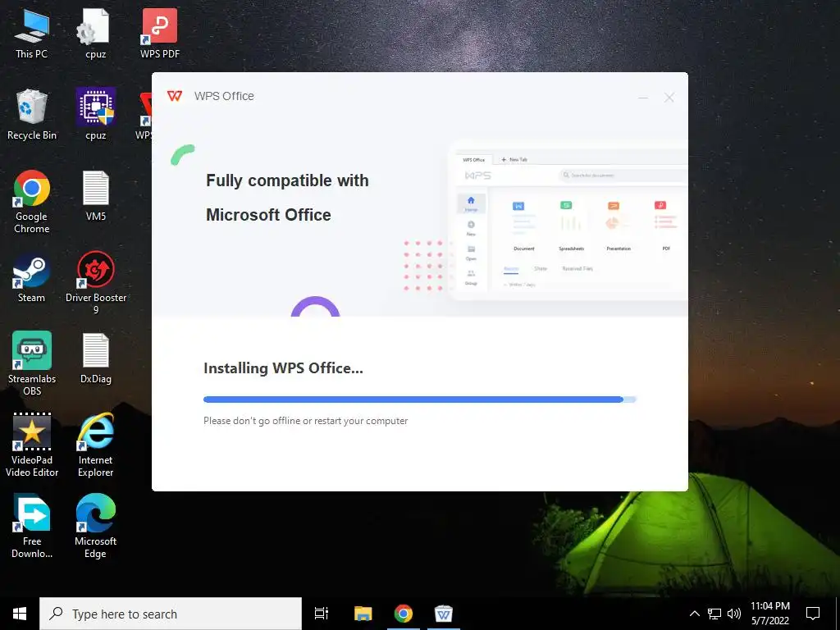Open Task View on taskbar
Viewport: 840px width, 630px height.
322,614
